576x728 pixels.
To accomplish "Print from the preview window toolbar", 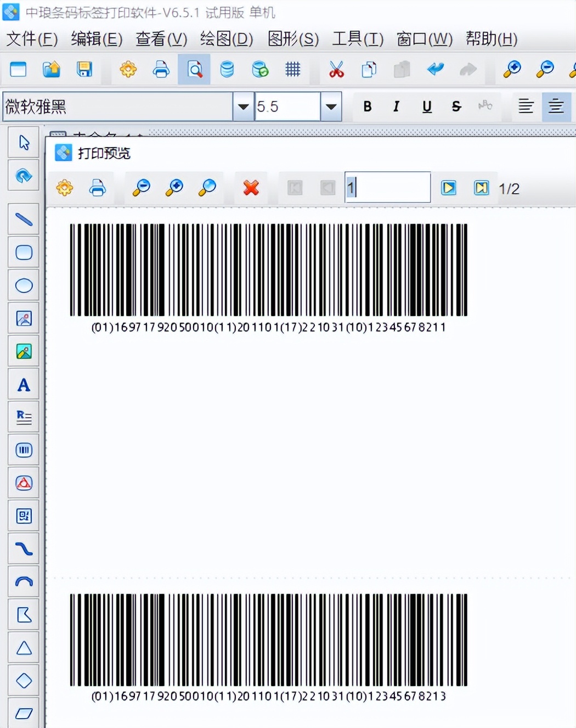I will pyautogui.click(x=98, y=188).
